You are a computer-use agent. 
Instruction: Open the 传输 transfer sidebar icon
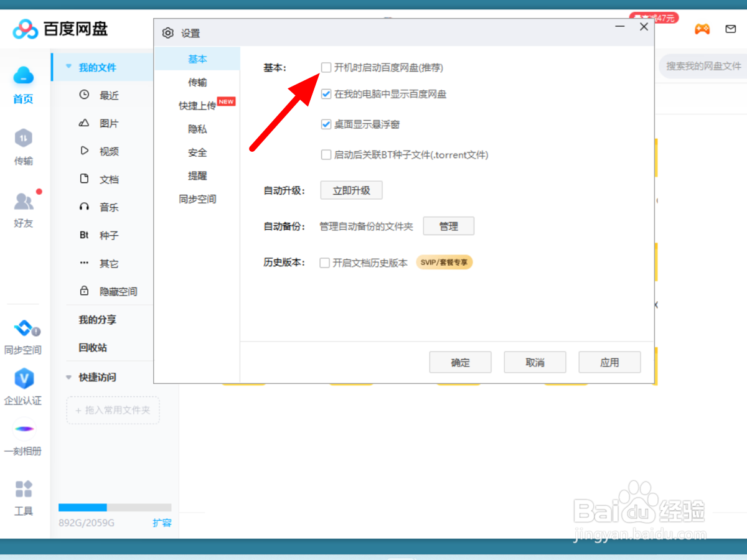click(23, 138)
